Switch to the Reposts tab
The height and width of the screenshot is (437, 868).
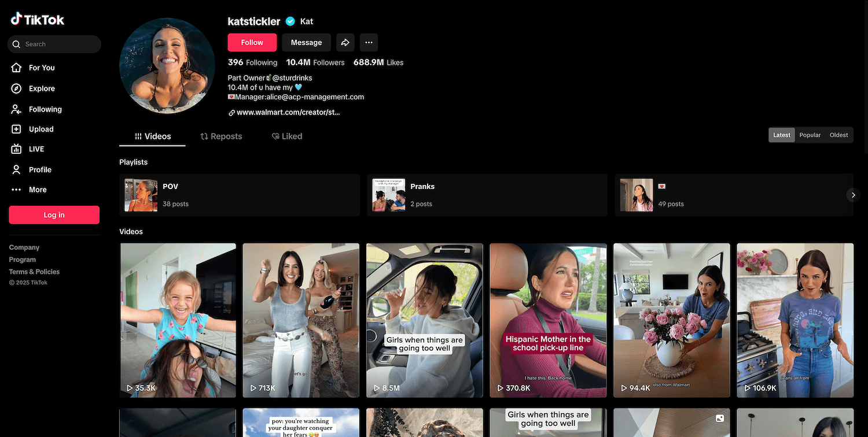221,136
